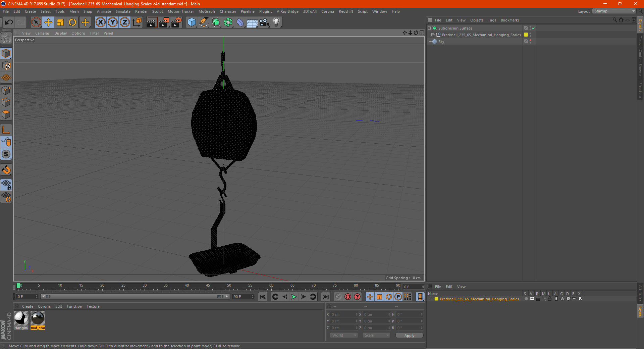The height and width of the screenshot is (349, 644).
Task: Click Apply button in coordinates panel
Action: coord(409,336)
